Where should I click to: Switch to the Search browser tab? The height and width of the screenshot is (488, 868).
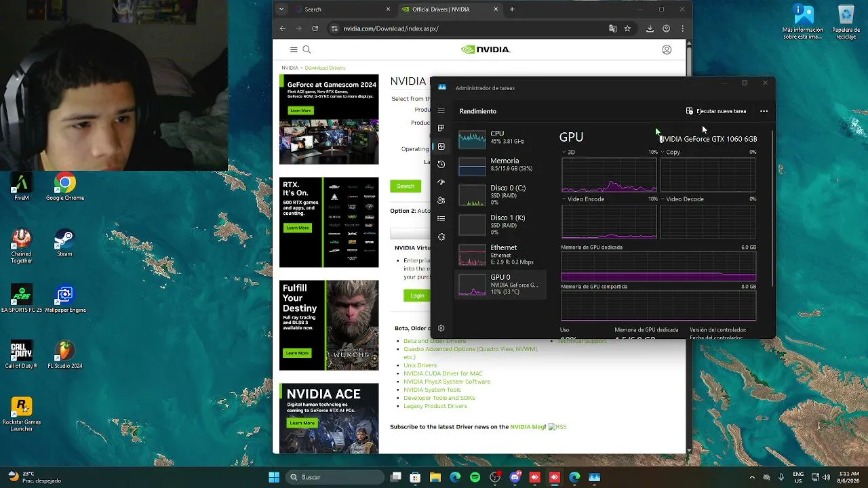pyautogui.click(x=342, y=9)
